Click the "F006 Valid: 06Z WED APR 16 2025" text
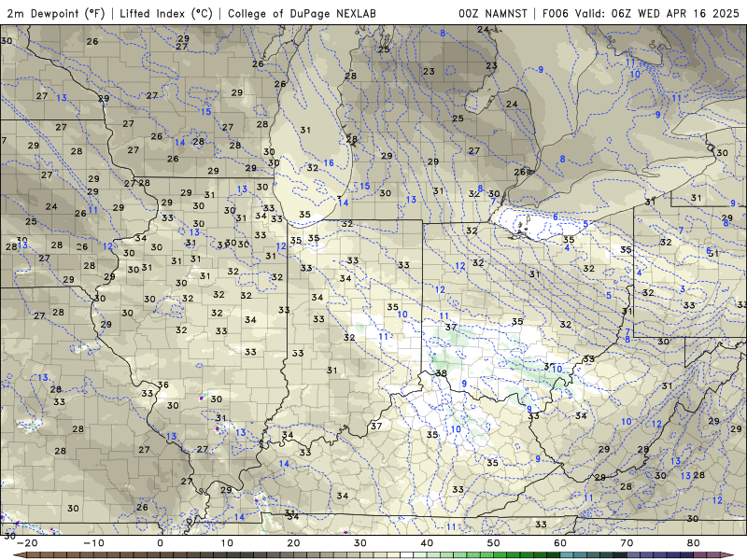The width and height of the screenshot is (747, 560). point(641,13)
